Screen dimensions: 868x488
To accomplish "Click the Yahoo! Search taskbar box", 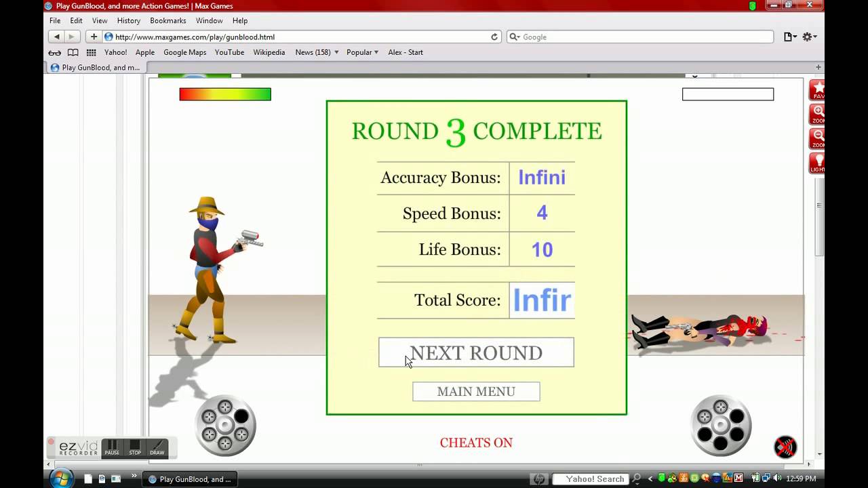I will pos(590,479).
